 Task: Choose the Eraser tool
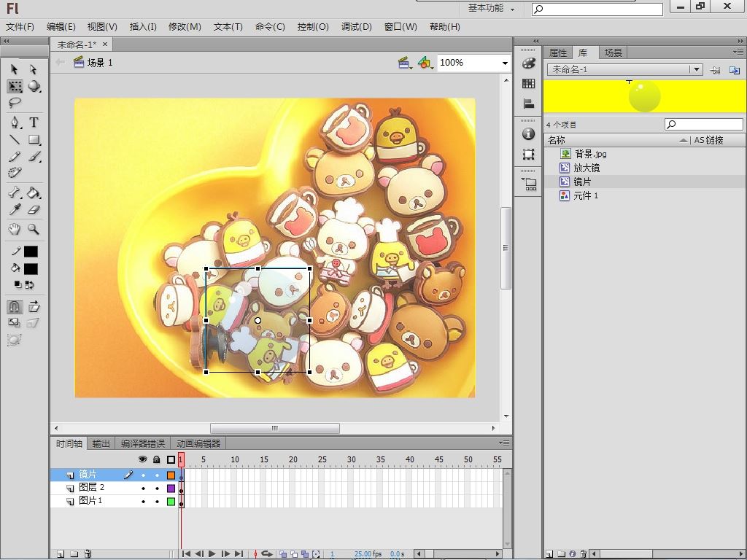click(34, 210)
